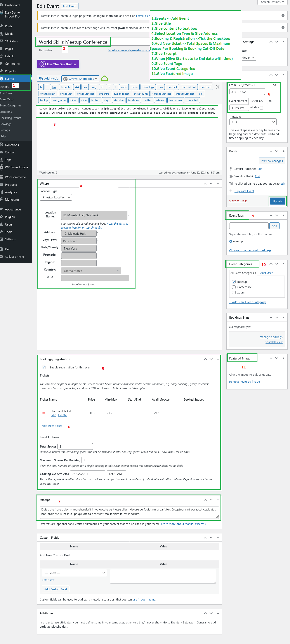290x644 pixels.
Task: Click the Divi sidebar icon
Action: pyautogui.click(x=2, y=249)
